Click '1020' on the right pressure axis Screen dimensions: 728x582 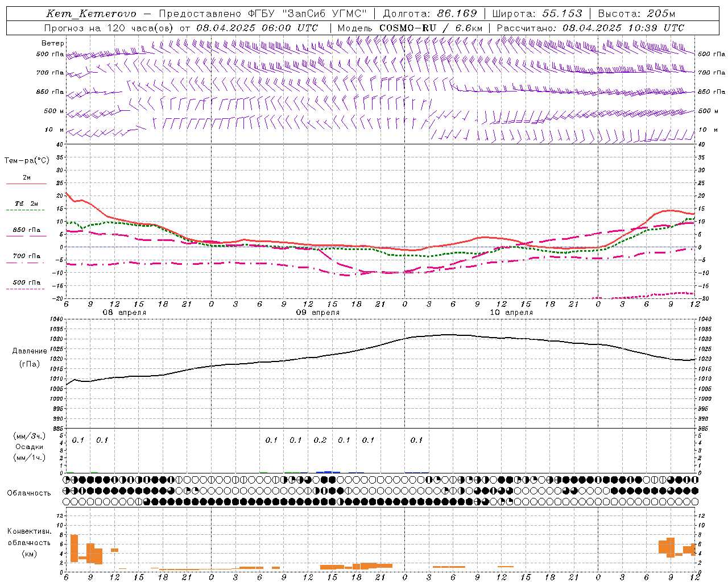point(705,359)
